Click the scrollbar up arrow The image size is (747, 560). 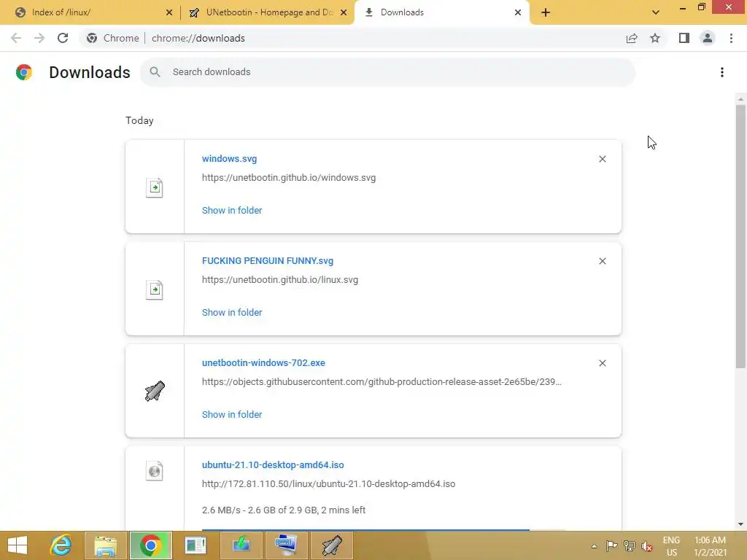[x=740, y=99]
